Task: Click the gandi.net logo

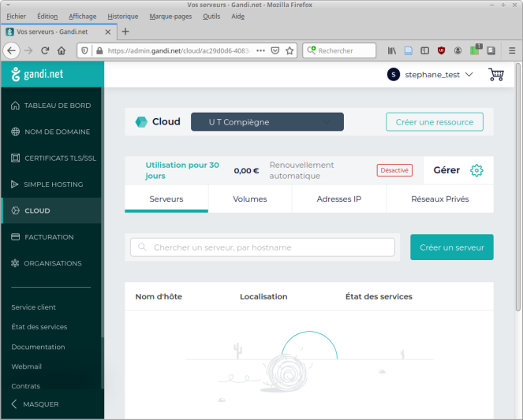Action: pos(37,74)
